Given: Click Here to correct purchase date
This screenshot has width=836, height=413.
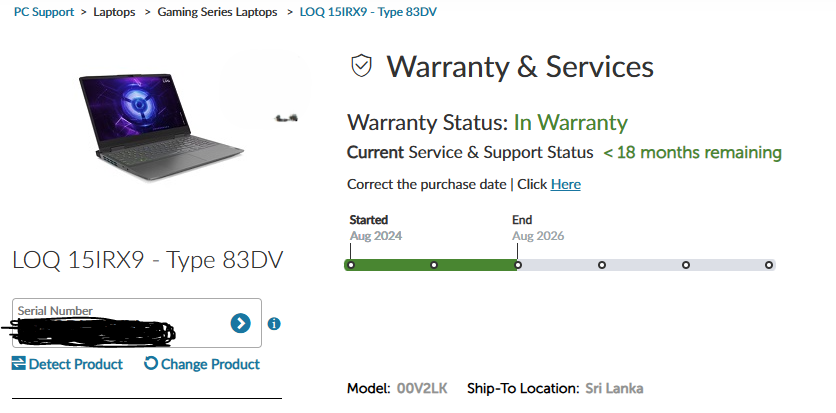Looking at the screenshot, I should click(566, 184).
